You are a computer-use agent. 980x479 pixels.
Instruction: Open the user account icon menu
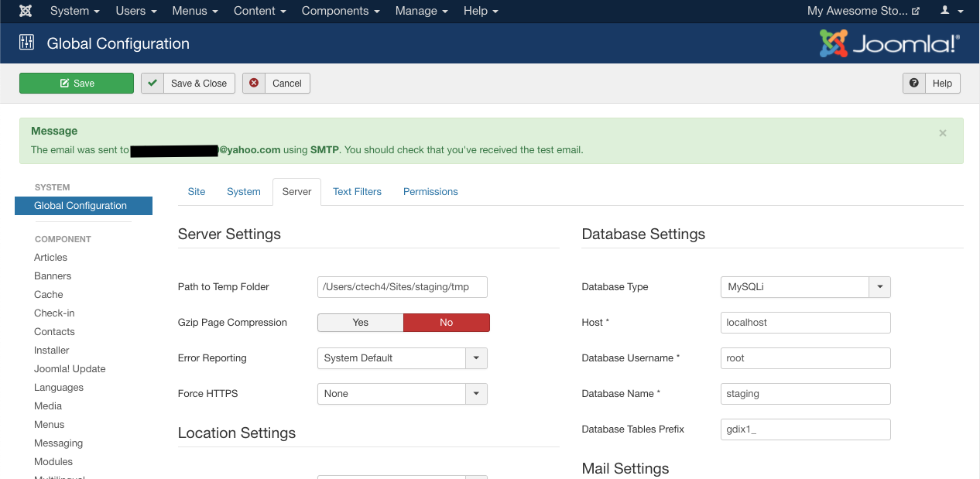point(951,11)
